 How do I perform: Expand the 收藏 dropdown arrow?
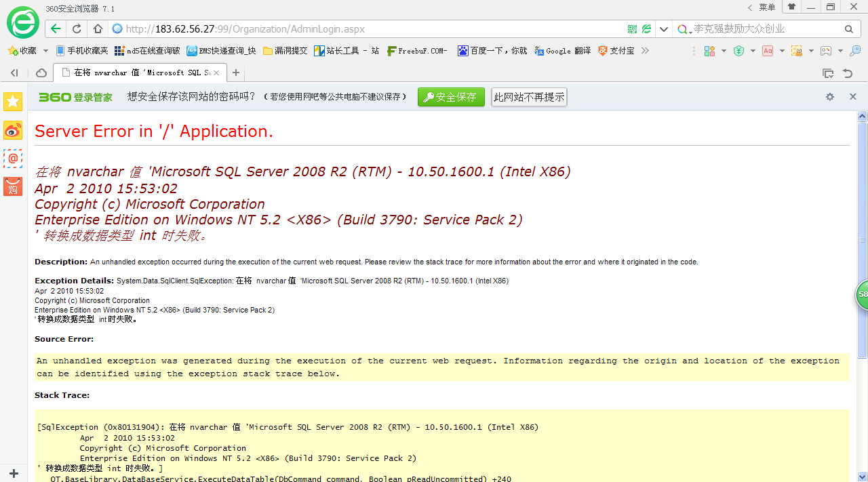click(45, 51)
